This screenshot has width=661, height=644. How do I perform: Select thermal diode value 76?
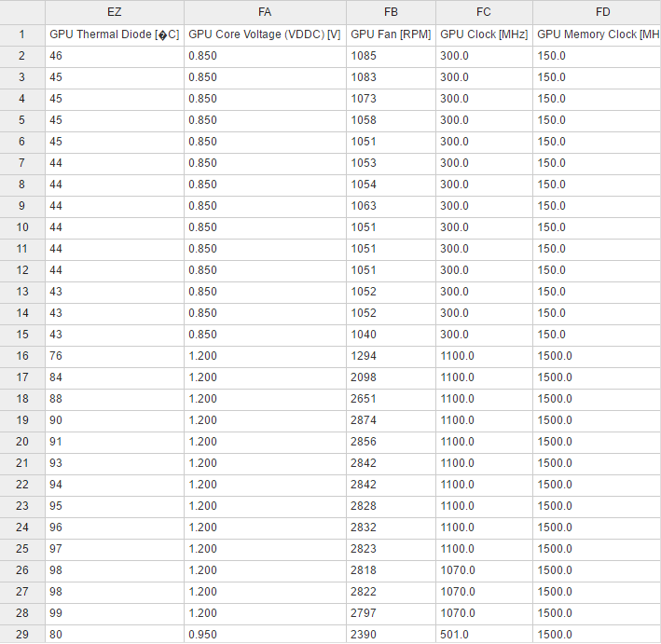(x=115, y=356)
